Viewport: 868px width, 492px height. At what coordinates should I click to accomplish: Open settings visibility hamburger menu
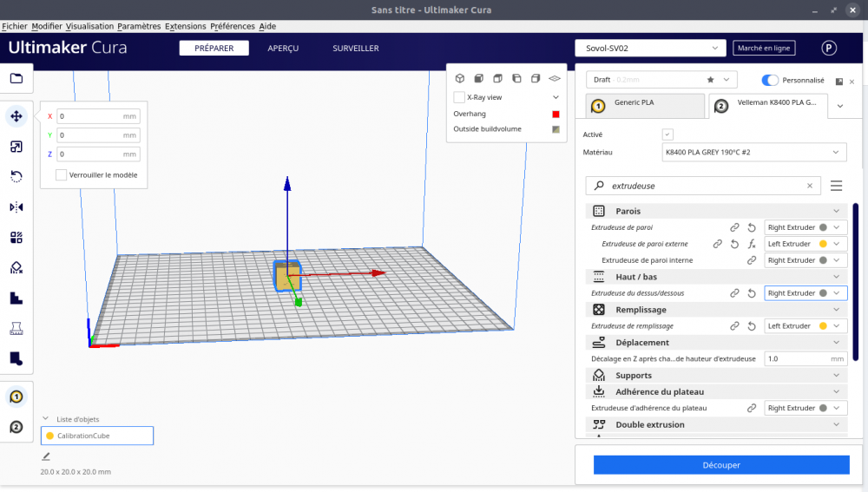click(x=836, y=186)
